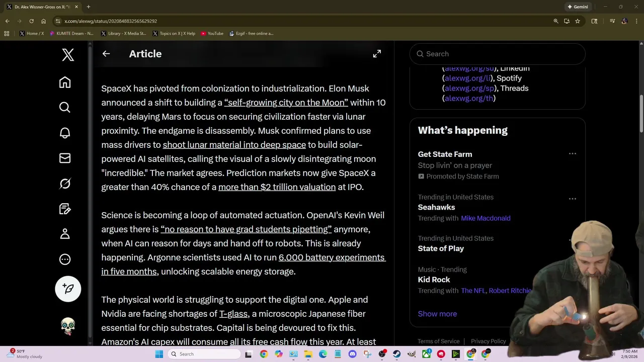The image size is (644, 362).
Task: Open Seahawks trending topic
Action: pyautogui.click(x=436, y=207)
